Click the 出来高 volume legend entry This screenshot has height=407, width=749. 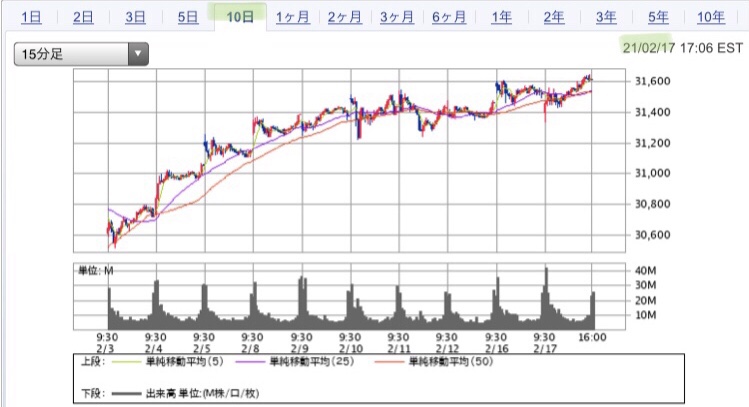click(203, 394)
